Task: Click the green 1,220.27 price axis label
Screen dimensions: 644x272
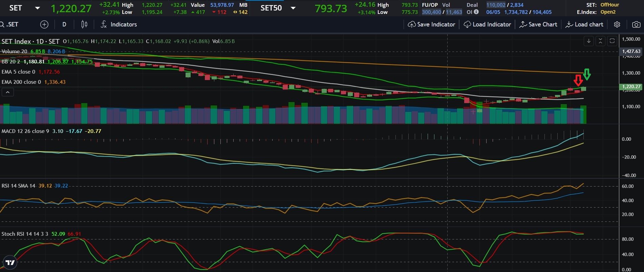Action: point(631,86)
